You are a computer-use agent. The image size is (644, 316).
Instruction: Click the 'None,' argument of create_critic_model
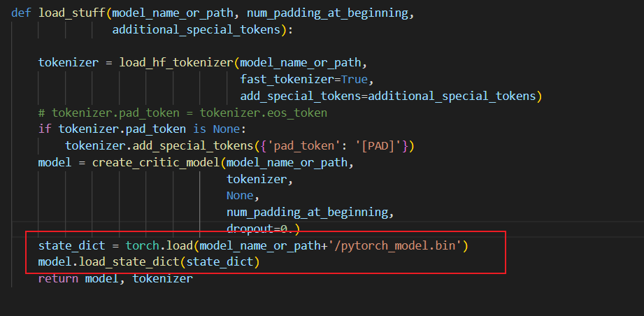[243, 196]
